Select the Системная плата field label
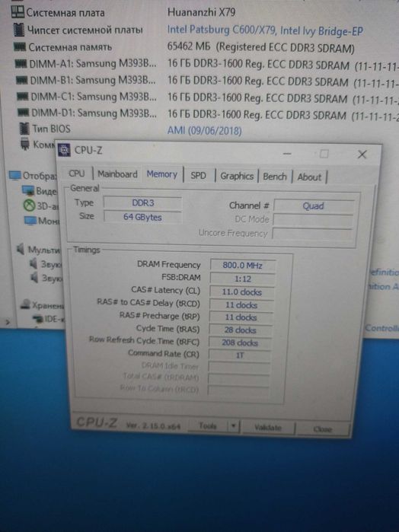The image size is (399, 532). coord(65,13)
